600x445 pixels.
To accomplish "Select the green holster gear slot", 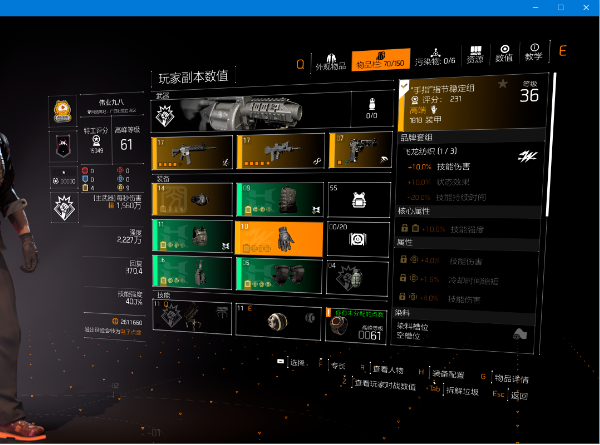I will (x=192, y=272).
